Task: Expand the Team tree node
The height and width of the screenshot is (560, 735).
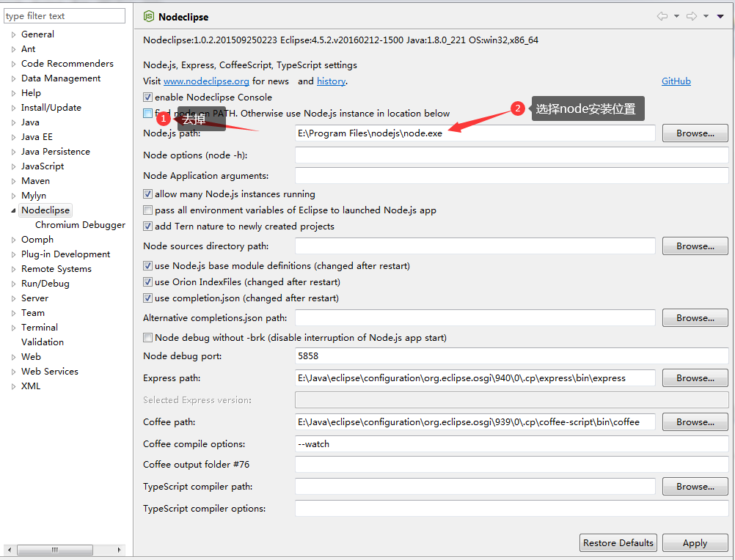Action: click(x=13, y=313)
